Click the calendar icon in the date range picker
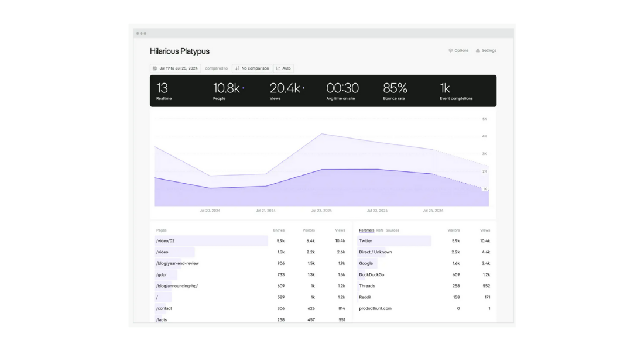 [156, 68]
